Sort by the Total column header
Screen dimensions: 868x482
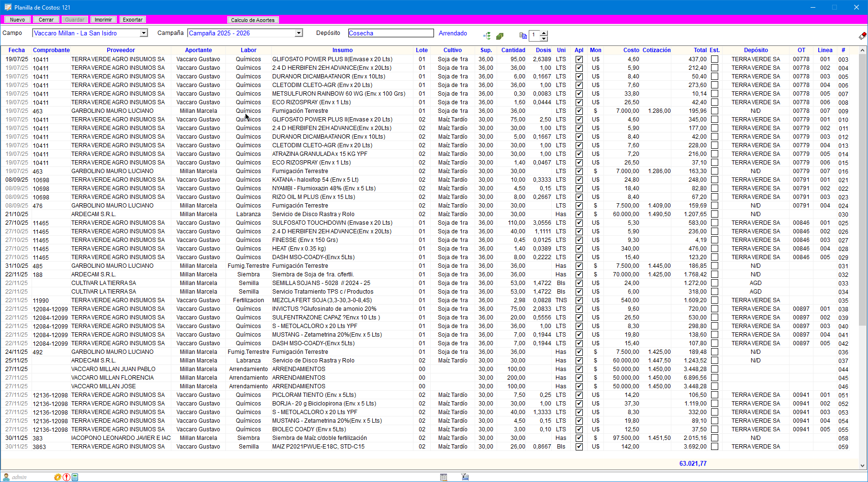pos(700,50)
